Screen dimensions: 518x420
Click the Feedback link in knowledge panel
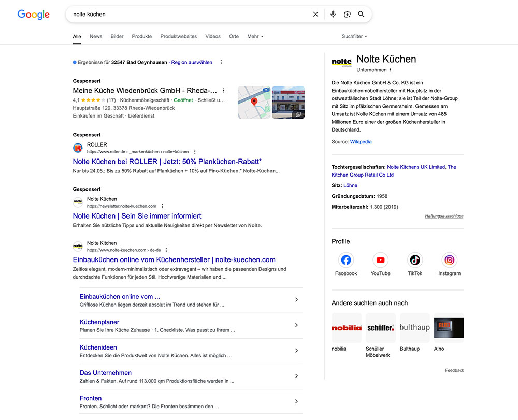pos(454,370)
